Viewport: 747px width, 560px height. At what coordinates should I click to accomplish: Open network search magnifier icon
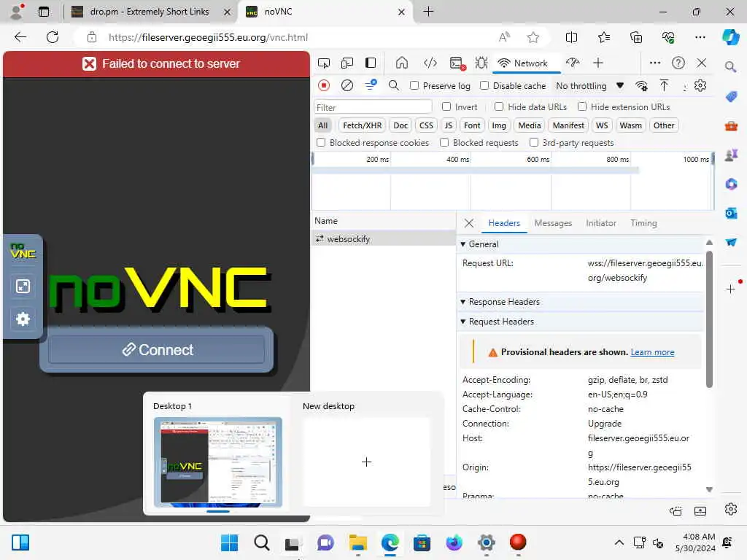[x=393, y=86]
